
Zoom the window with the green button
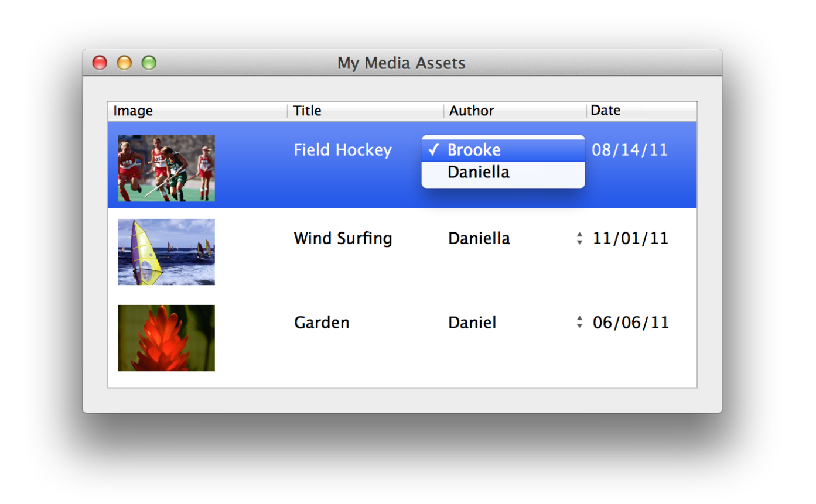click(x=149, y=63)
